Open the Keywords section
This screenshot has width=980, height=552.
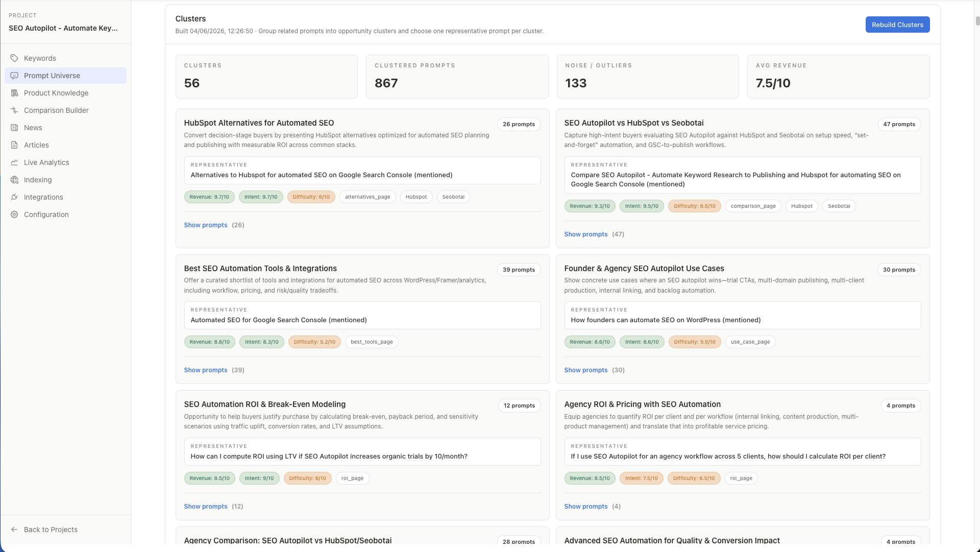tap(65, 58)
